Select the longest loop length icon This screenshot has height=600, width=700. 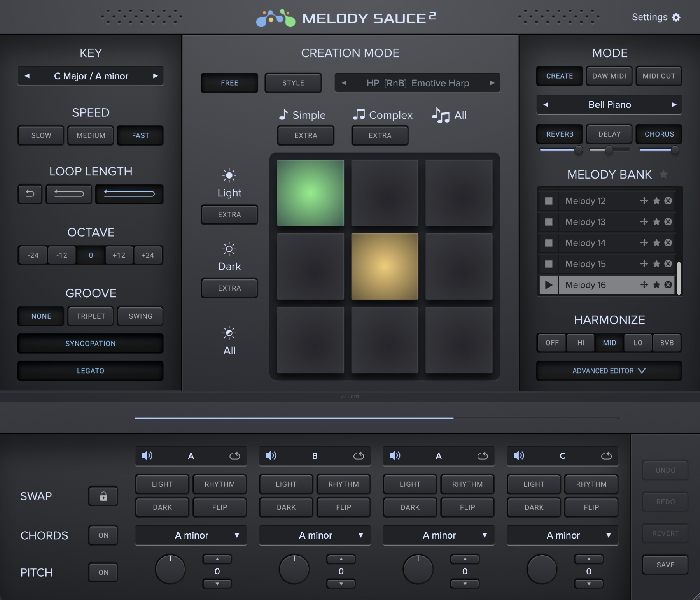click(x=129, y=194)
